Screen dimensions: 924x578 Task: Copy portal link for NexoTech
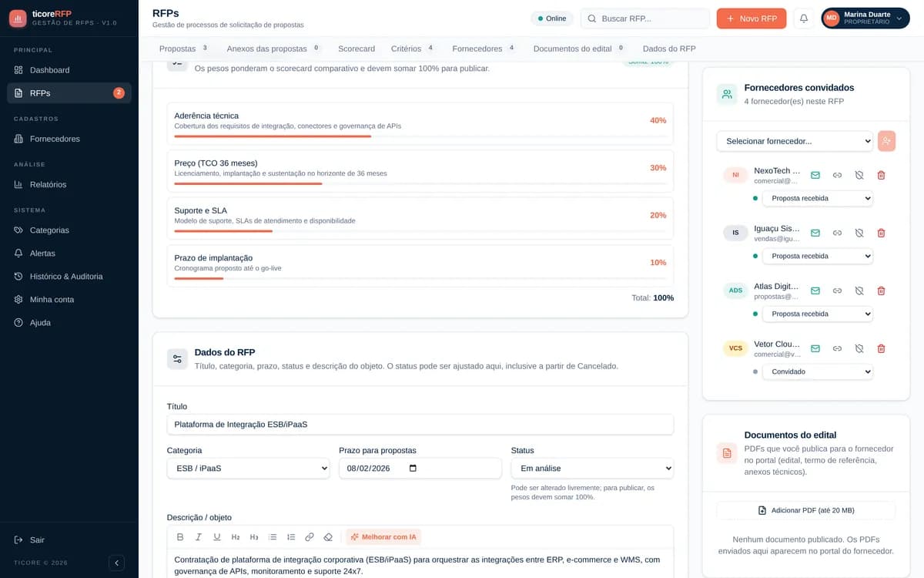(837, 175)
